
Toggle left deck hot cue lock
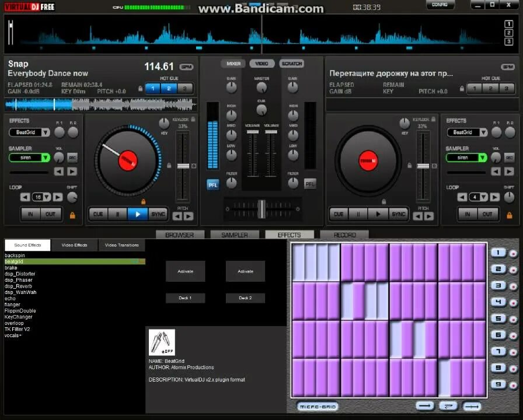tap(141, 89)
